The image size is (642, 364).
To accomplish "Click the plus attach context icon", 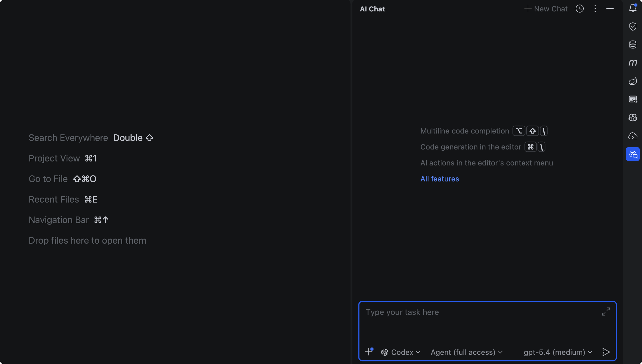I will point(369,352).
